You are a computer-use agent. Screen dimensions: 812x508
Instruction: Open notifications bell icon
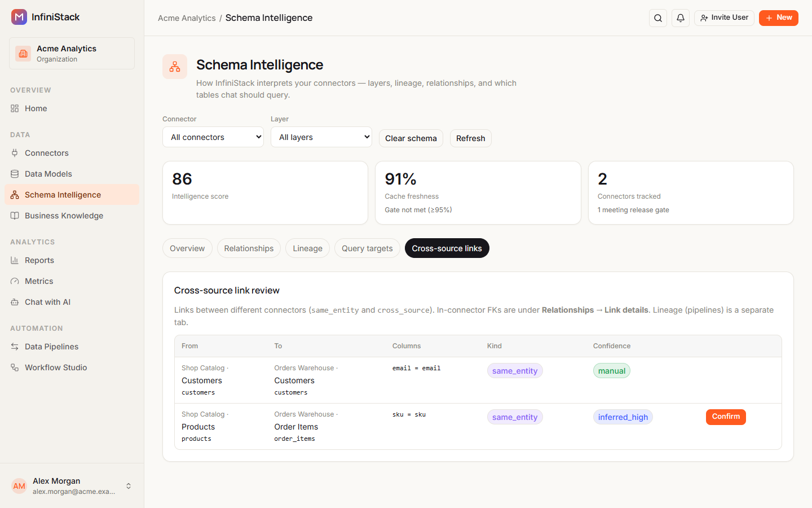pos(681,18)
